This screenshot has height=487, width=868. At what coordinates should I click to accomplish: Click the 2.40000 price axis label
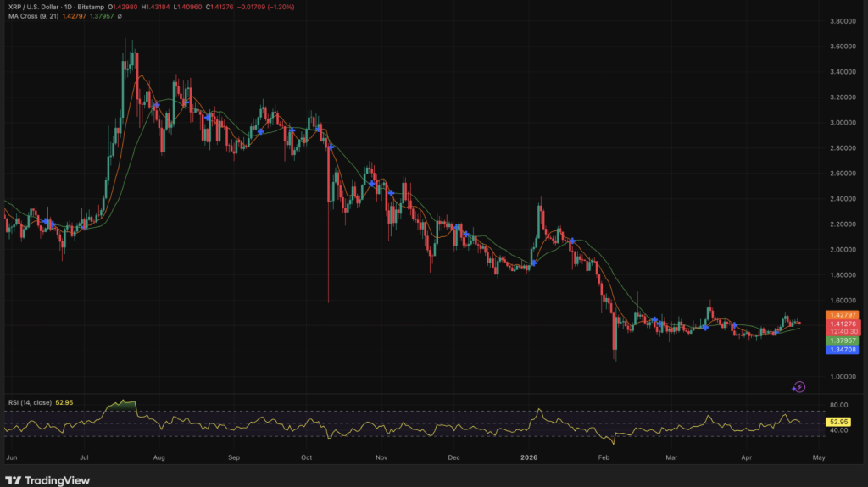click(843, 199)
